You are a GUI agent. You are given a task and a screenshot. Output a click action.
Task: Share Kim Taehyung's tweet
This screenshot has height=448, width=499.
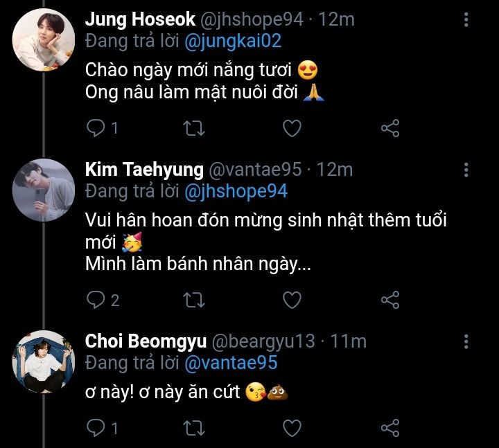point(390,299)
